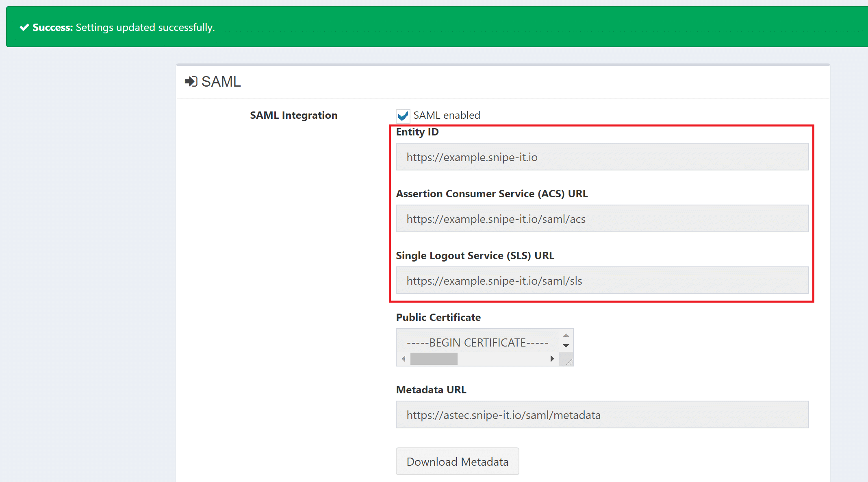This screenshot has width=868, height=482.
Task: Click the "SAML enabled" label text
Action: pos(447,116)
